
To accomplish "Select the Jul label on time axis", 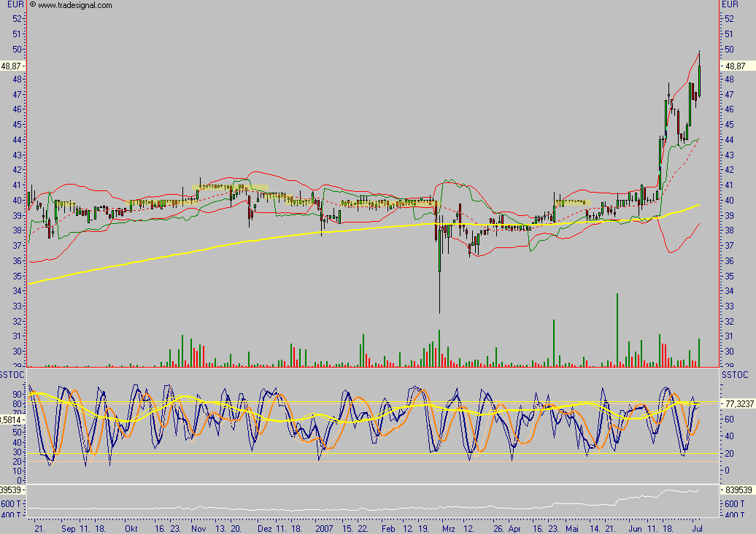I will [x=697, y=526].
